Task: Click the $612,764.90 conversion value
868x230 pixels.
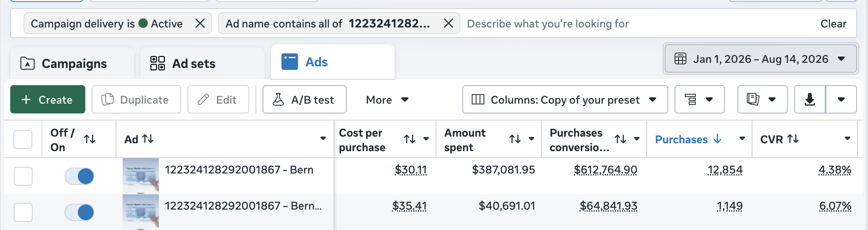Action: click(x=605, y=170)
